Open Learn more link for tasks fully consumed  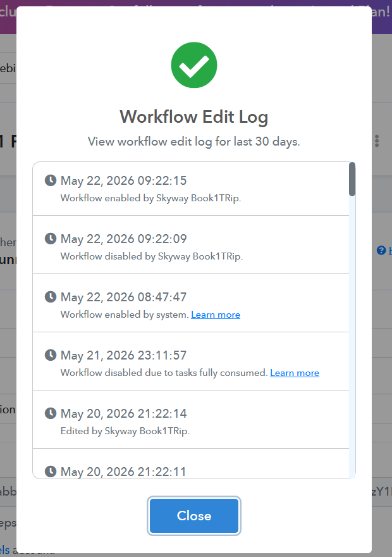click(x=295, y=373)
